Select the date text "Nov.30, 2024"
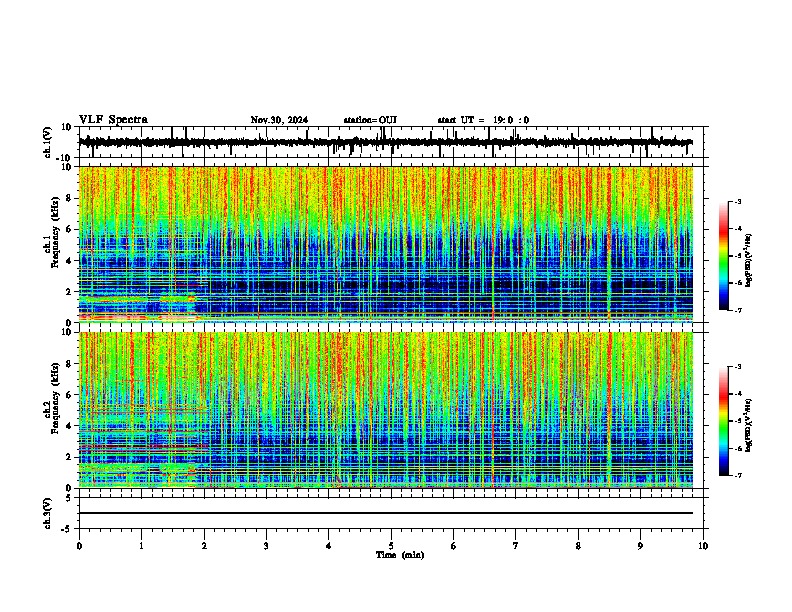Screen dimensions: 792x612 coord(279,120)
